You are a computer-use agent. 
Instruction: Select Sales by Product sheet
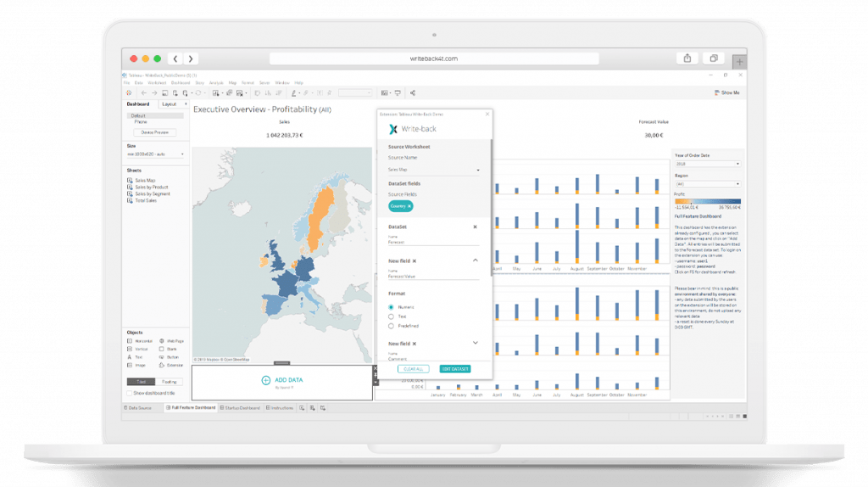tap(151, 188)
